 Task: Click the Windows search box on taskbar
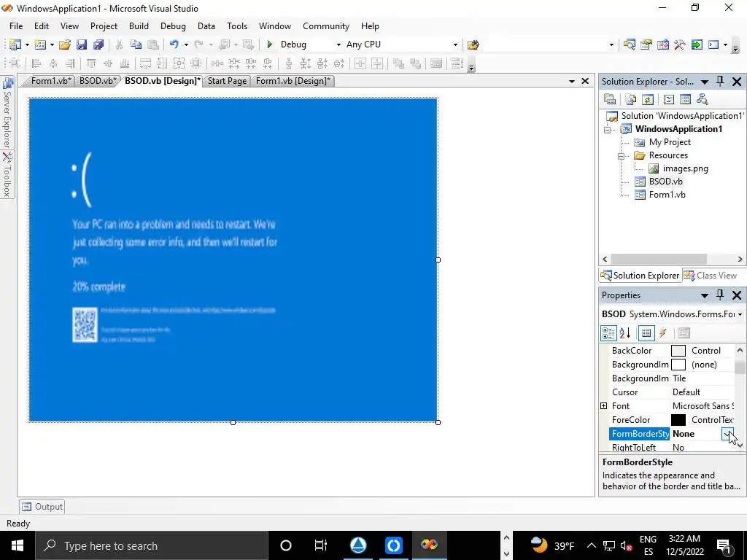coord(152,545)
